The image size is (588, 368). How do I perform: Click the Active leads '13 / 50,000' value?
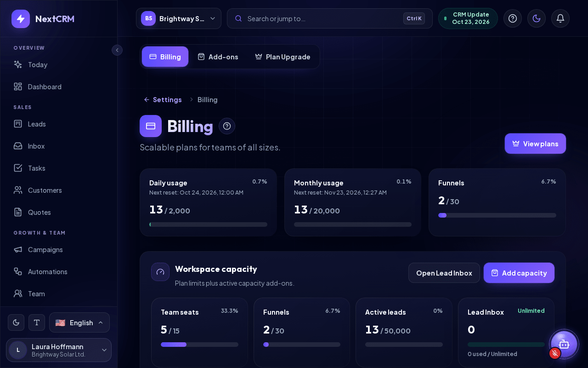pyautogui.click(x=388, y=330)
